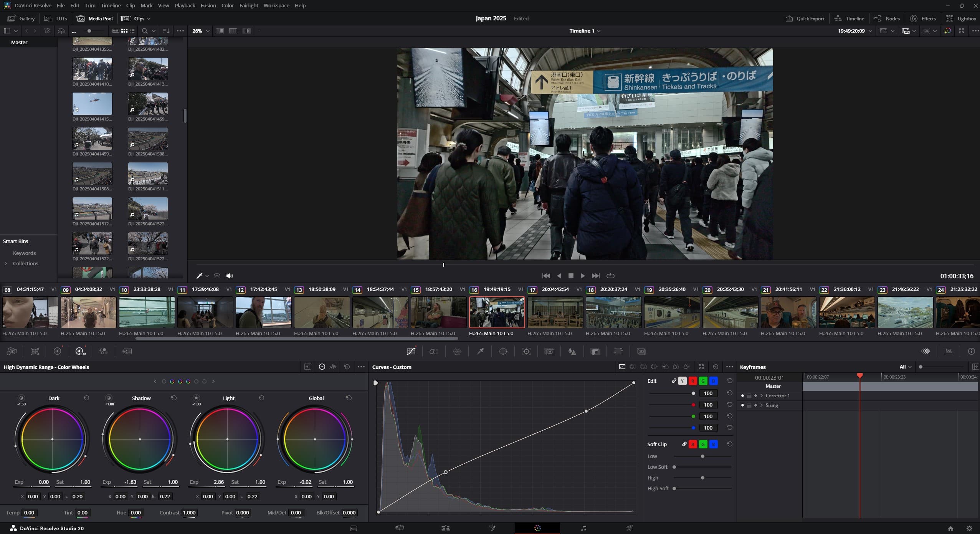Open the Tracker palette icon
This screenshot has width=980, height=534.
526,351
